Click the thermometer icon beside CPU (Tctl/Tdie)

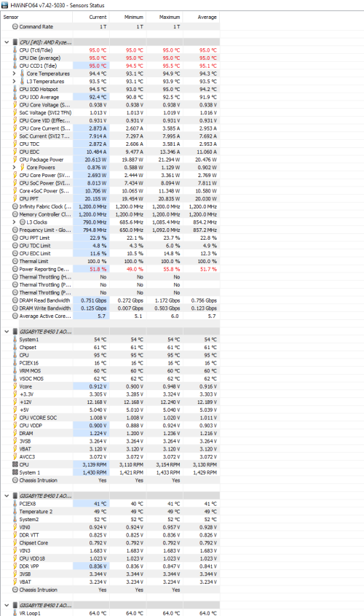click(x=15, y=50)
